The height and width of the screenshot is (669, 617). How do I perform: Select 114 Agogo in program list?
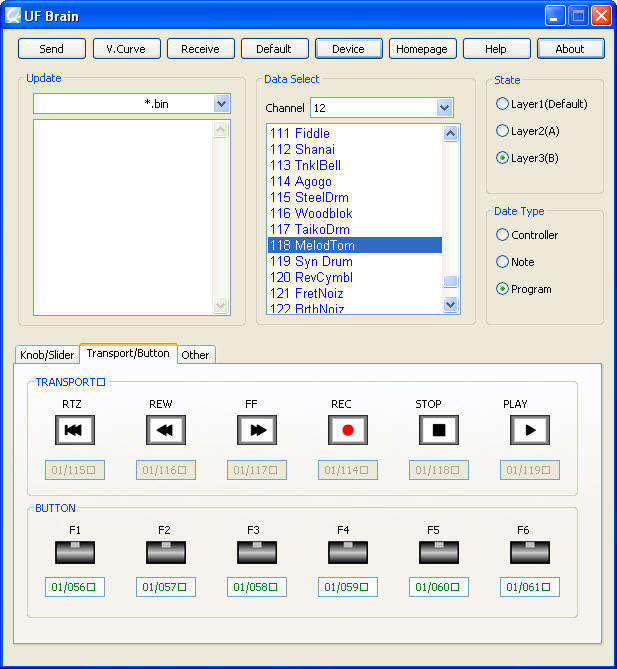[x=355, y=181]
